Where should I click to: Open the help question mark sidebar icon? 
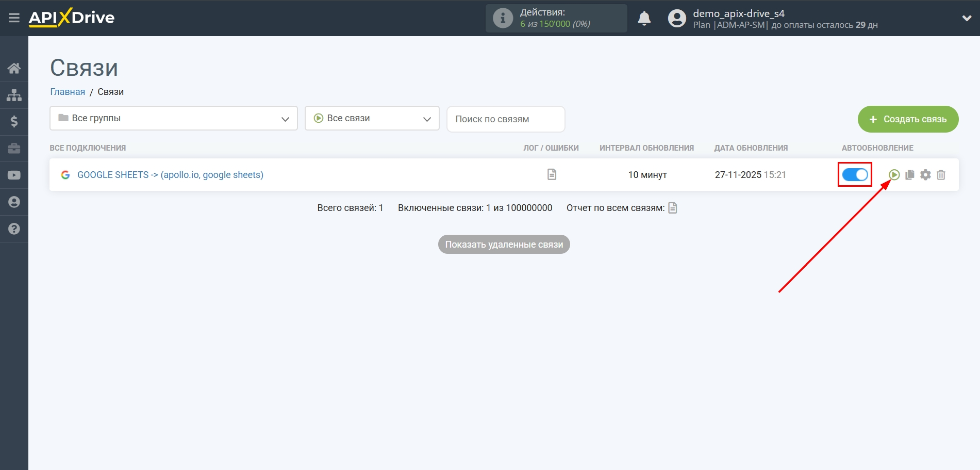coord(14,229)
